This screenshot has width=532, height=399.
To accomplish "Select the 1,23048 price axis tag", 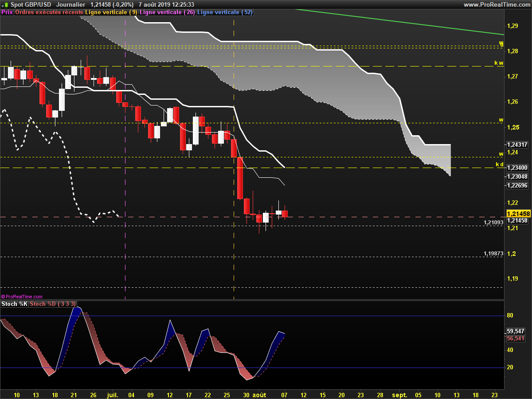I will point(517,176).
